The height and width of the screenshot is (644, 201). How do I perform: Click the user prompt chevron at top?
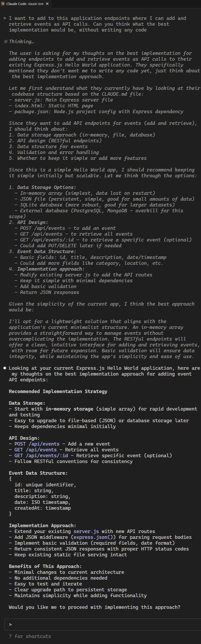(x=5, y=18)
